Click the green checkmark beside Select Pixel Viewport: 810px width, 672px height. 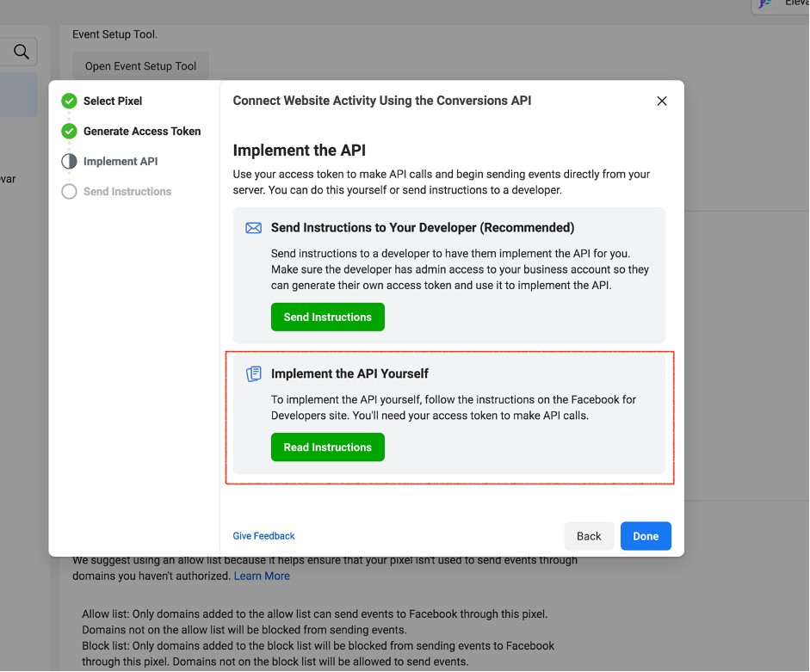coord(69,101)
